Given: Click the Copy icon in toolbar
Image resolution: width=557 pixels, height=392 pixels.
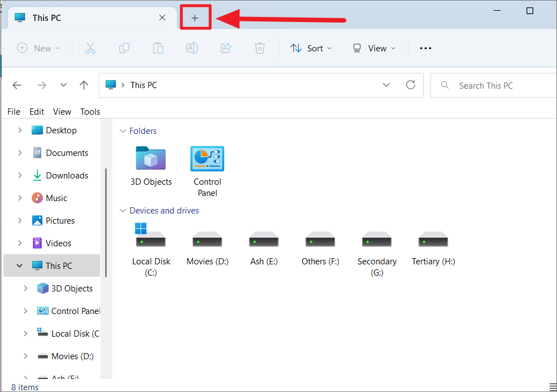Looking at the screenshot, I should 124,48.
